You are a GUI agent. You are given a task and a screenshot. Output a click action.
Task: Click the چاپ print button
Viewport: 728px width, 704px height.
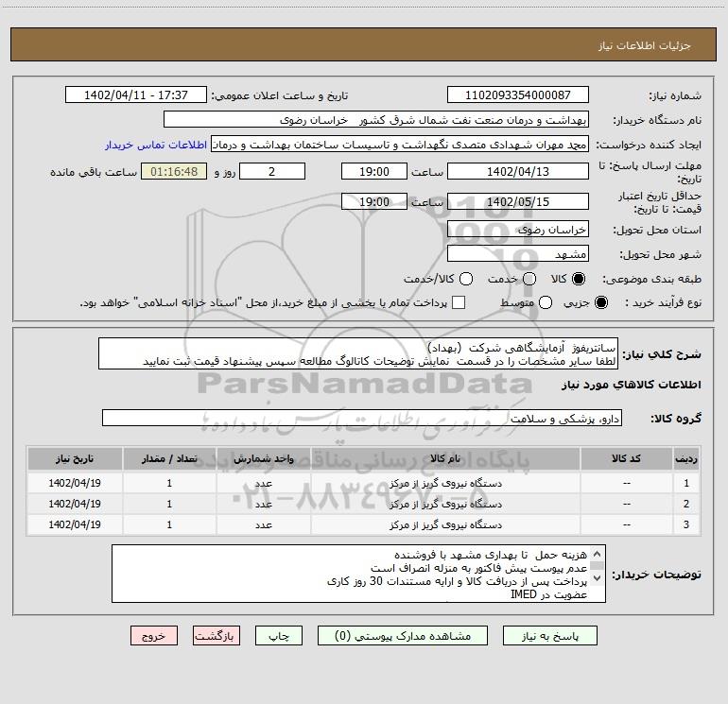(x=279, y=636)
